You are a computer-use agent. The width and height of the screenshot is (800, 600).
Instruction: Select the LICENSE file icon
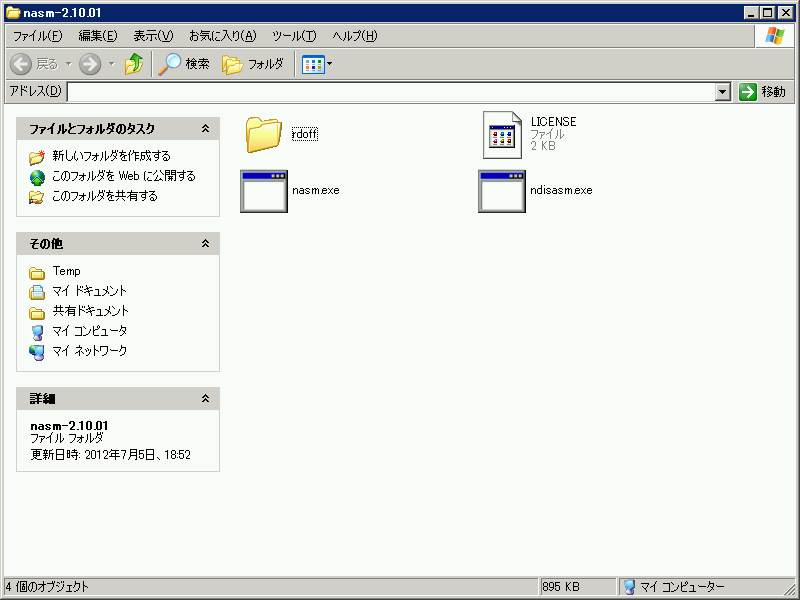click(x=503, y=135)
